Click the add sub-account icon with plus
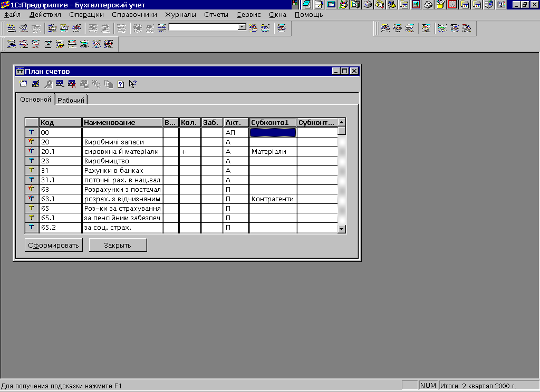Image resolution: width=540 pixels, height=392 pixels. coord(60,84)
